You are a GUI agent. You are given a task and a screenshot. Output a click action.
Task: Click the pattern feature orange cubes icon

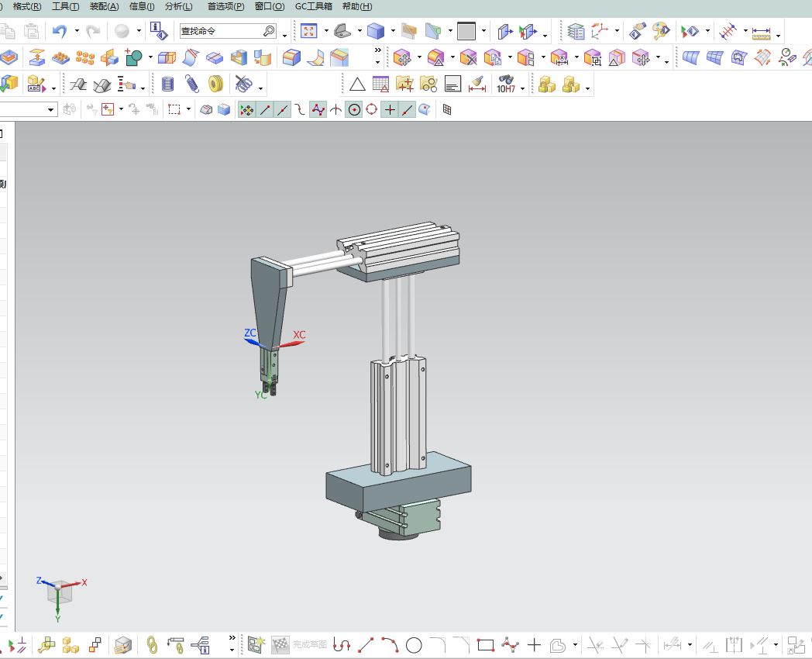(85, 57)
